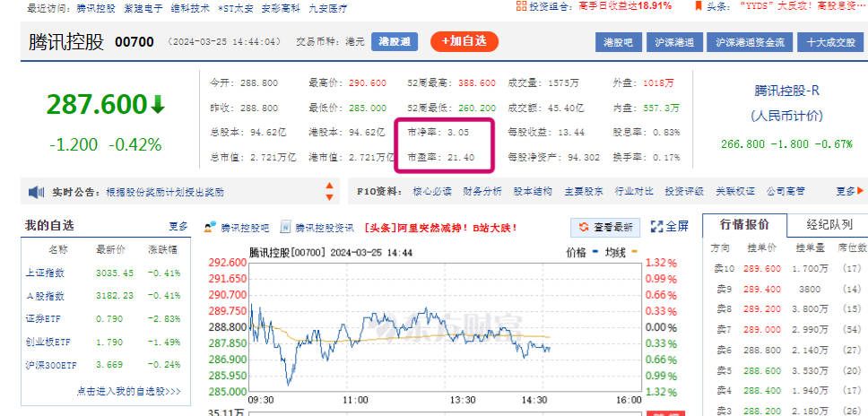The width and height of the screenshot is (868, 416).
Task: Click 更多 beside 我的自选
Action: [x=178, y=226]
